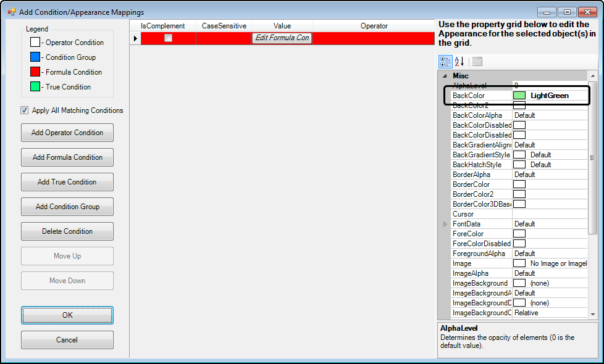Select the Image property row
The height and width of the screenshot is (364, 604).
519,263
